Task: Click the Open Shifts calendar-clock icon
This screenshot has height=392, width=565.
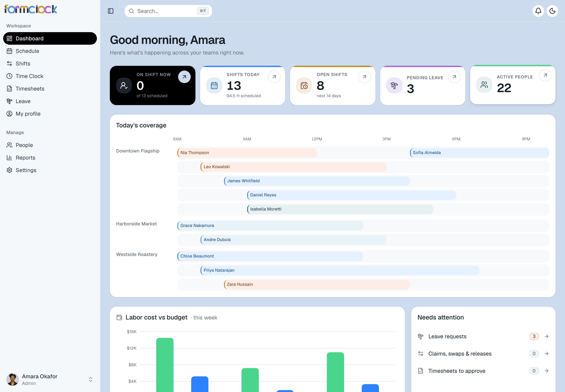Action: coord(304,85)
